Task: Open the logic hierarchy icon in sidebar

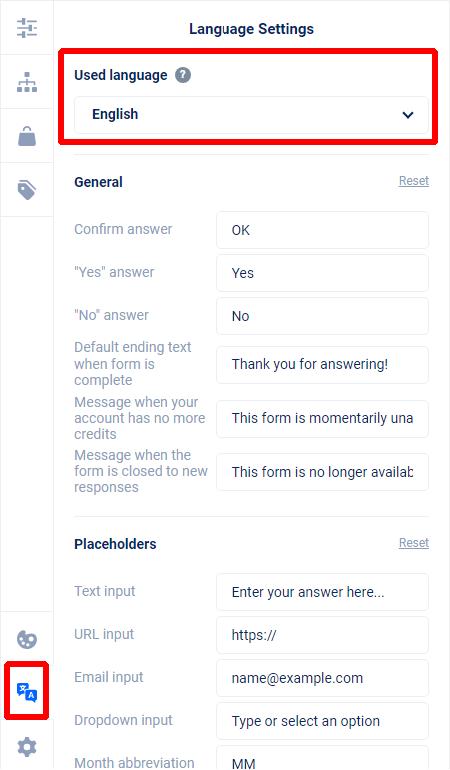Action: 27,82
